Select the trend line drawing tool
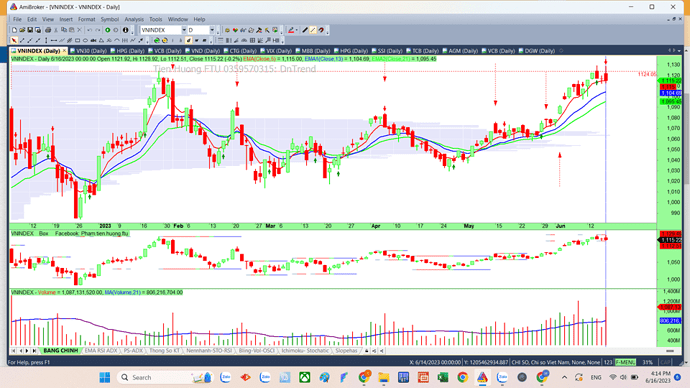 22,40
